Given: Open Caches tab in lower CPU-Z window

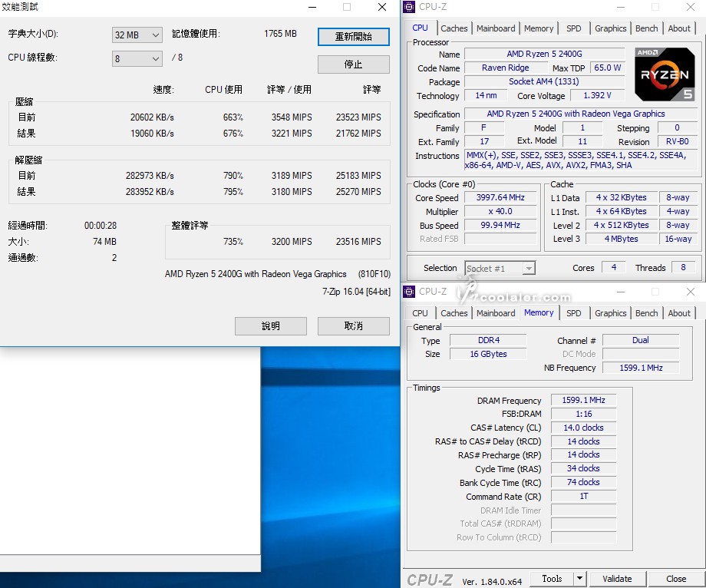Looking at the screenshot, I should coord(454,313).
